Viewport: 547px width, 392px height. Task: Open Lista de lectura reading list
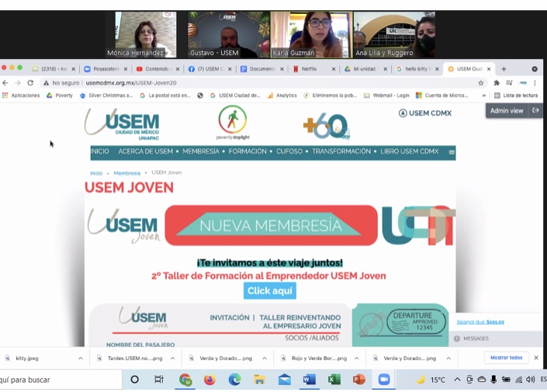pos(516,95)
